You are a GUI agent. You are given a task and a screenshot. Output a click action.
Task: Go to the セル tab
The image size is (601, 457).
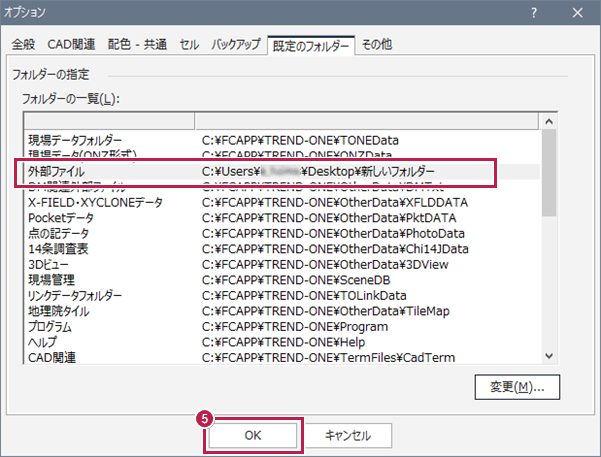(x=189, y=45)
